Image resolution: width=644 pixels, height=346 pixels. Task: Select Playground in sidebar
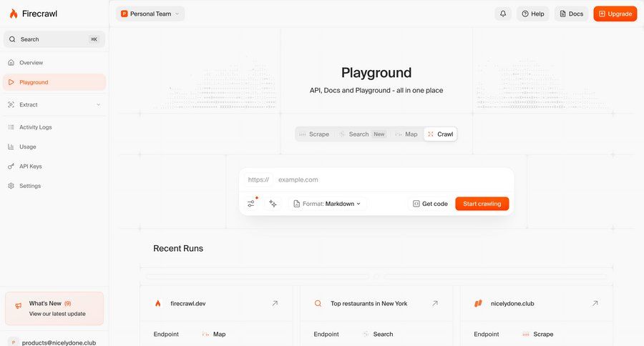coord(54,82)
